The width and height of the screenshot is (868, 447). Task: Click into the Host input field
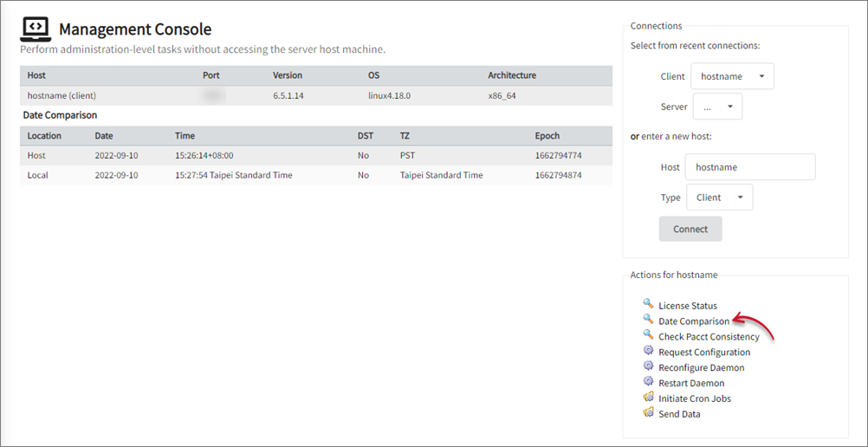click(750, 167)
